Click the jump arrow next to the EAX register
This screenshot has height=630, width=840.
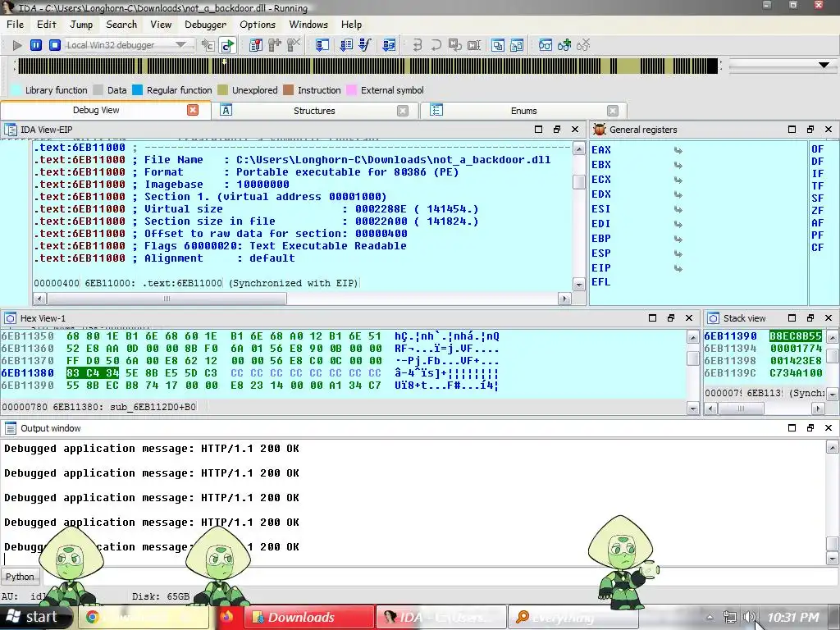tap(678, 151)
